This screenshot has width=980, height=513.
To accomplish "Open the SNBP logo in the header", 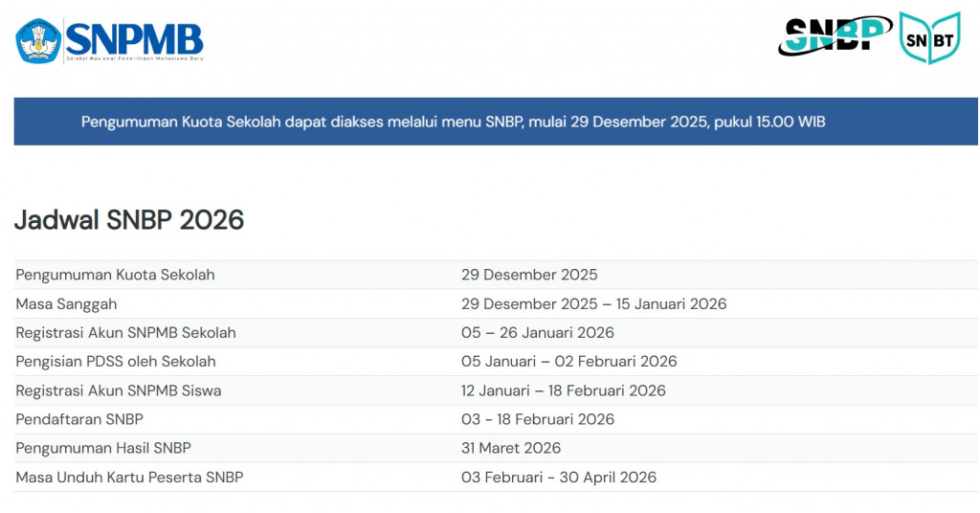I will click(835, 36).
